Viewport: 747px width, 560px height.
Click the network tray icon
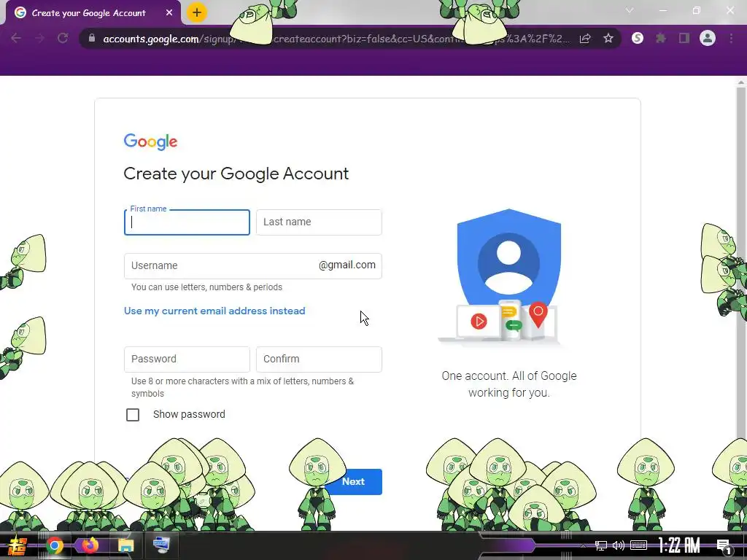pyautogui.click(x=601, y=545)
